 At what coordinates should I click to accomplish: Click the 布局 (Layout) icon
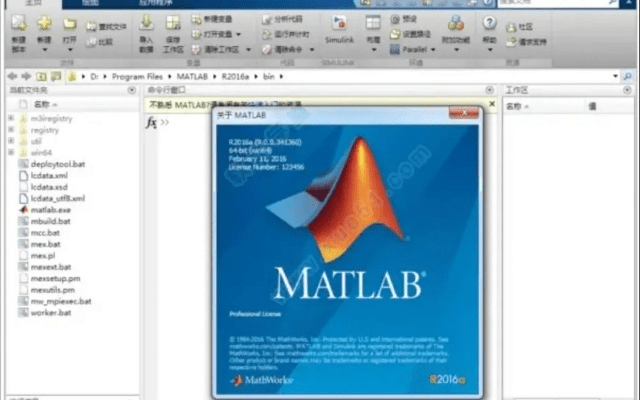click(x=373, y=23)
